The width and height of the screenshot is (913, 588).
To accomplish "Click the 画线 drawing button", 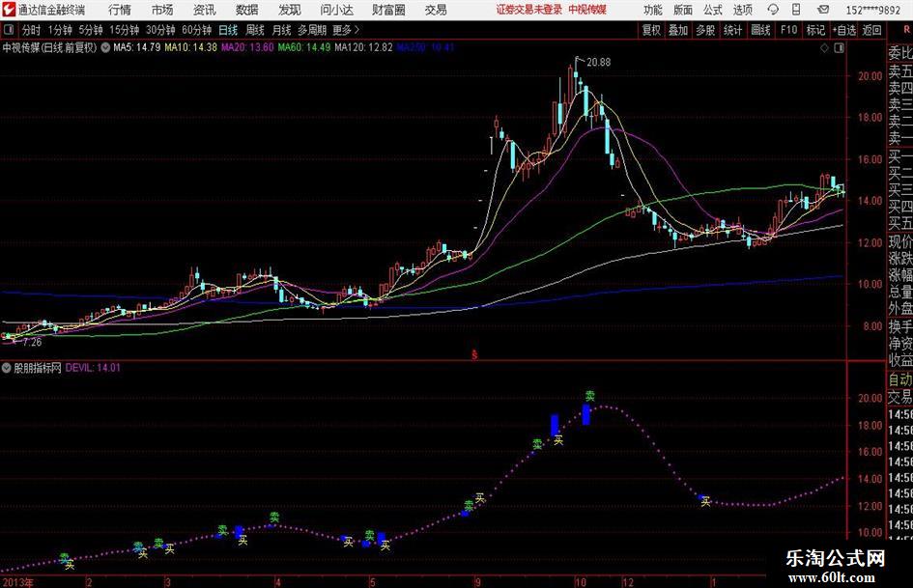I will coord(760,30).
